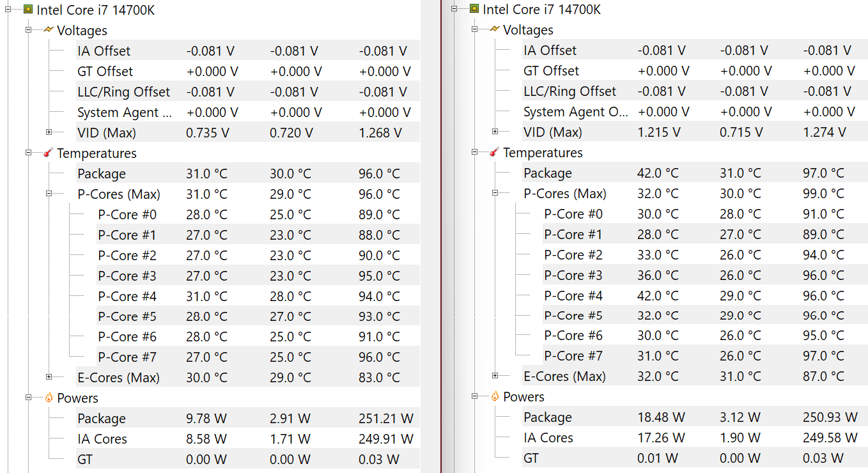Screen dimensions: 868x473
Task: Click the 18.48 W Package power value
Action: coord(661,417)
